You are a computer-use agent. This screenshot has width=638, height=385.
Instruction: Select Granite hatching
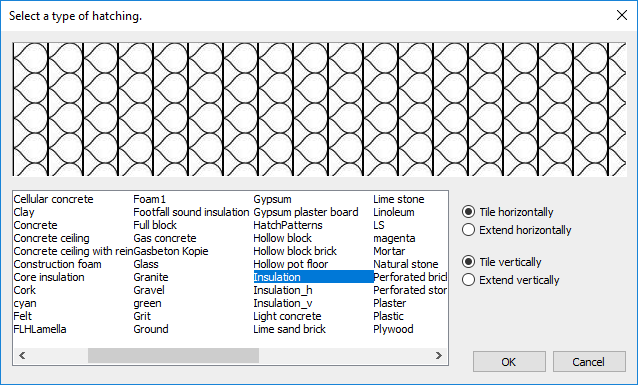coord(151,278)
